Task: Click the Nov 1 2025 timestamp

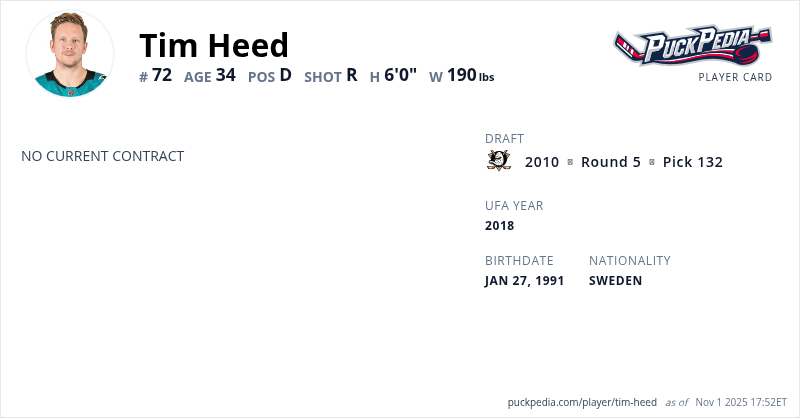Action: [743, 401]
